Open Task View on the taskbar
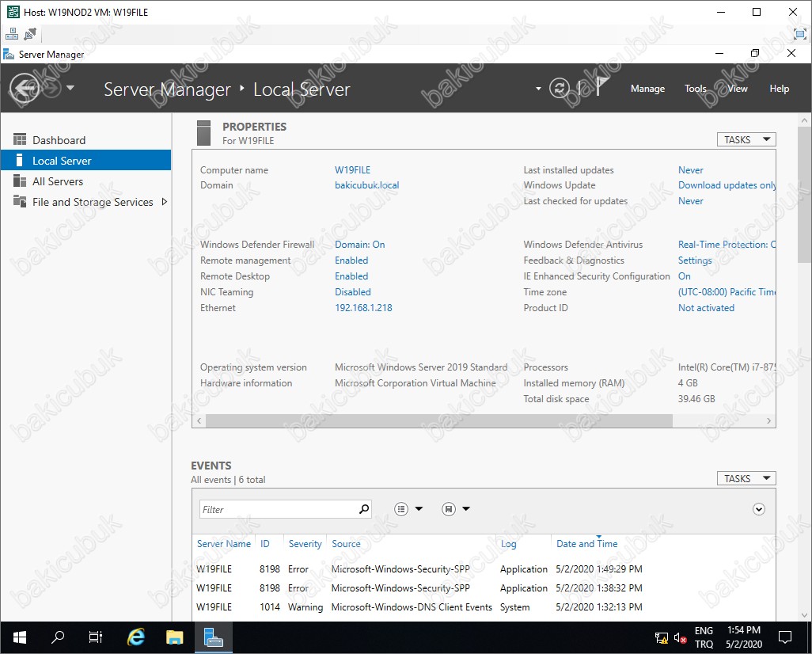 96,637
